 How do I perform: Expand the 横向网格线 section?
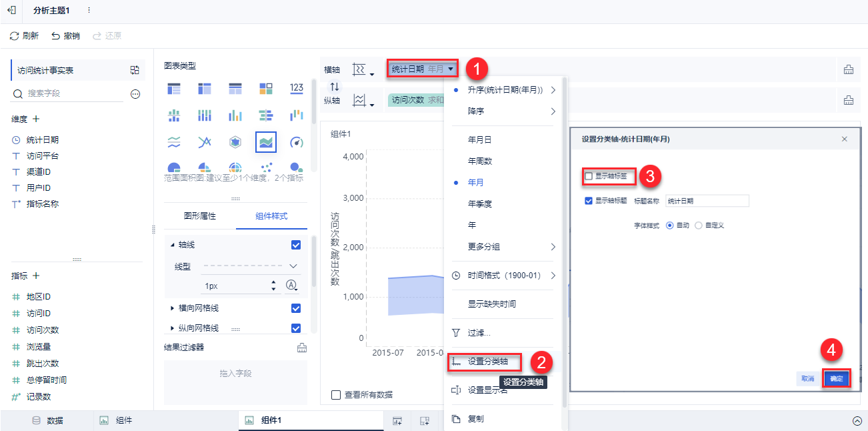coord(173,308)
